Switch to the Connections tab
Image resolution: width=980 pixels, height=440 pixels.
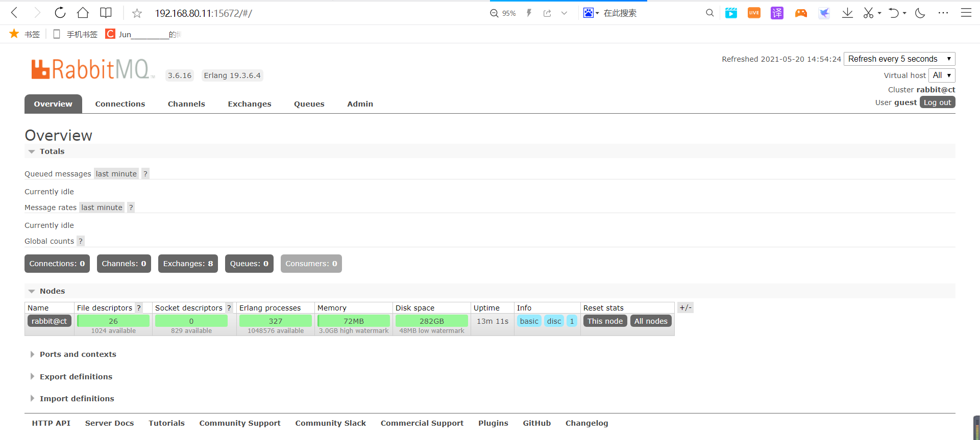pyautogui.click(x=120, y=104)
